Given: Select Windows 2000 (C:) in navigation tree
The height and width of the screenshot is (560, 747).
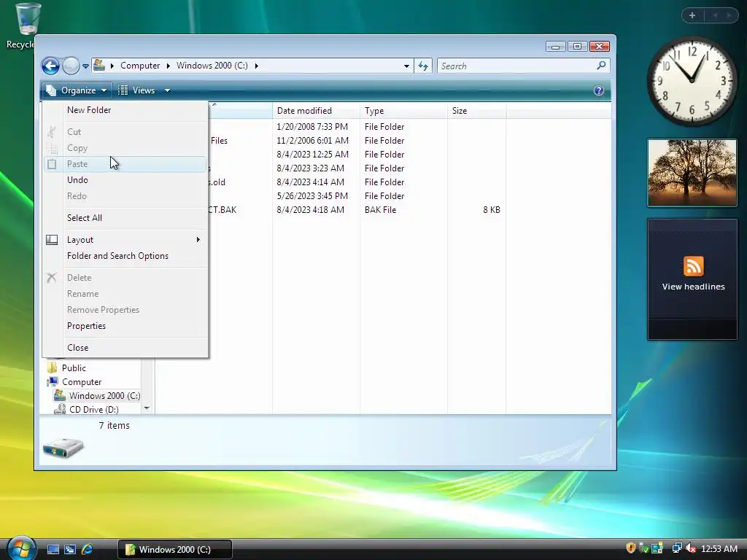Looking at the screenshot, I should [x=104, y=396].
